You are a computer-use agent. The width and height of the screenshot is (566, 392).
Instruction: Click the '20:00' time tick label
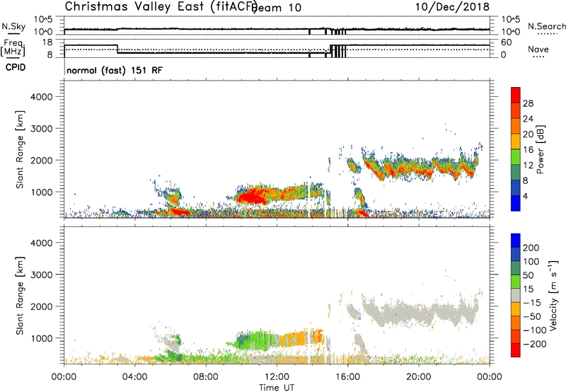point(419,377)
